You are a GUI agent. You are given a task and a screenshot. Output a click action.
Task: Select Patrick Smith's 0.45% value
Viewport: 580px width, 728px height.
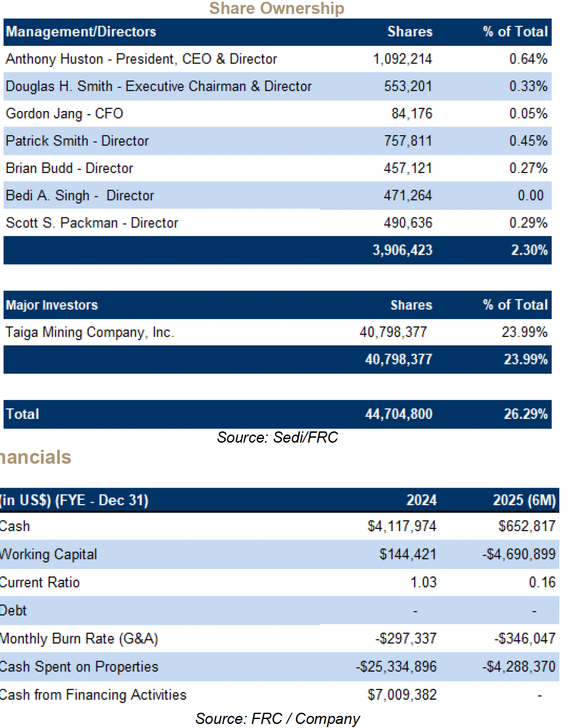click(x=528, y=141)
